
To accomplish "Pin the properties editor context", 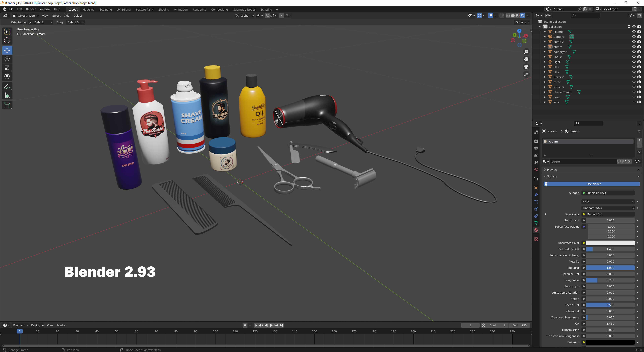I will pyautogui.click(x=639, y=131).
